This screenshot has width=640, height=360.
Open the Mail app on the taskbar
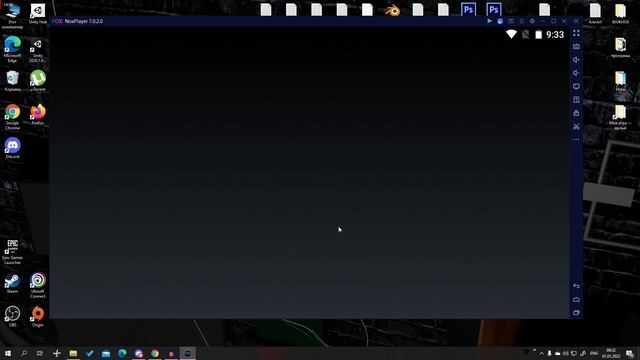click(106, 353)
